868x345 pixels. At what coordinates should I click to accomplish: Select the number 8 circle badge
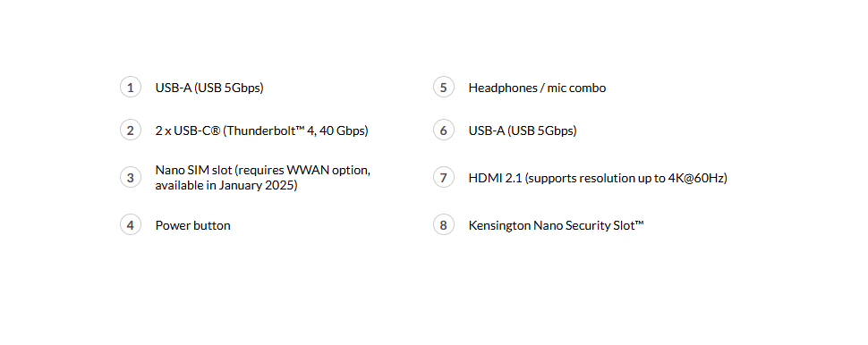pos(444,225)
